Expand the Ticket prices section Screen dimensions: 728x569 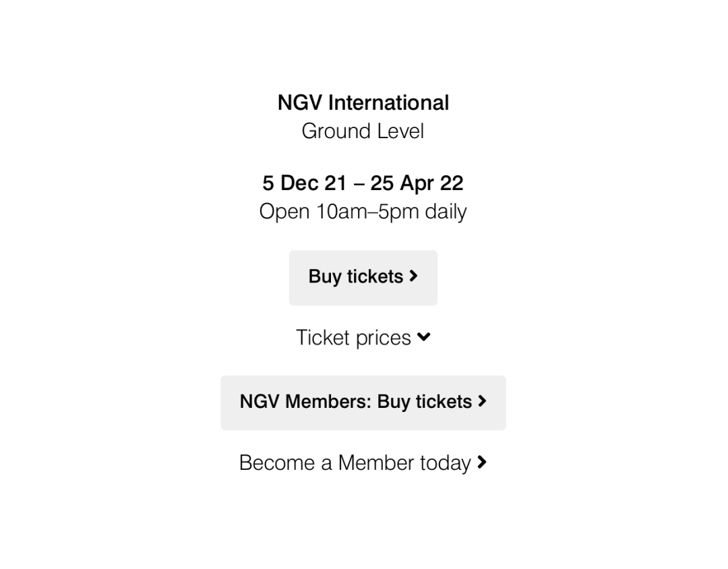tap(363, 337)
